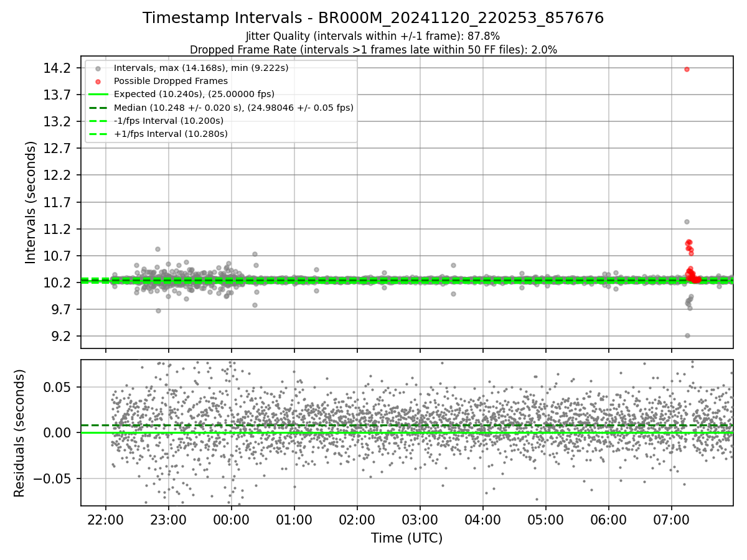Viewport: 747px width, 560px height.
Task: Click the y-axis tick label '13.7'
Action: click(x=57, y=95)
